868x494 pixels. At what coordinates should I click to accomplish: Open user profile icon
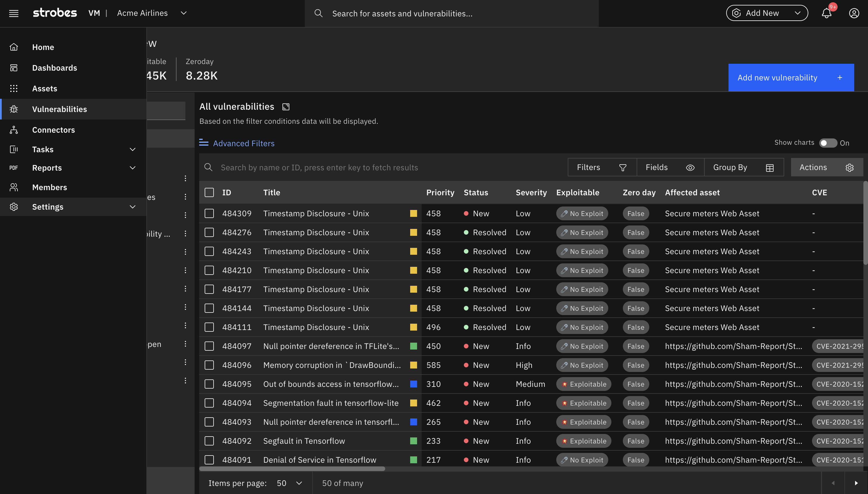[854, 13]
